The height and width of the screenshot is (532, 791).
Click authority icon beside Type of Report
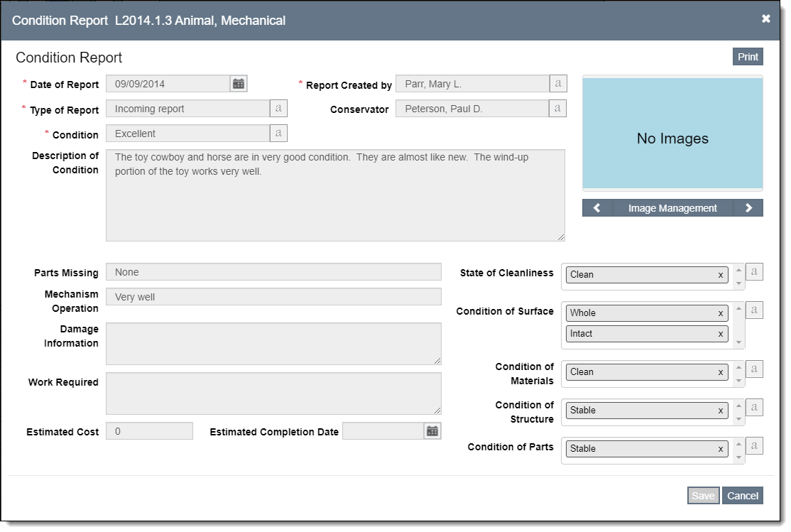278,109
